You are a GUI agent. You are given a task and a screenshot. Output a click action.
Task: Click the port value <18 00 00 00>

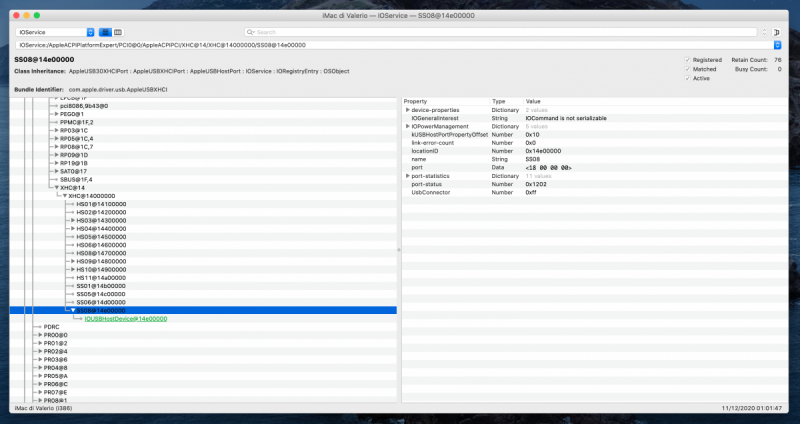point(548,167)
